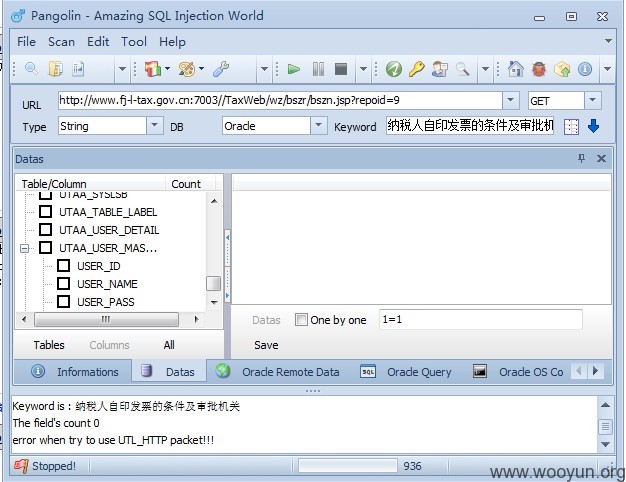Image resolution: width=626 pixels, height=482 pixels.
Task: Open dropdown arrow beside gift box icon
Action: point(167,69)
